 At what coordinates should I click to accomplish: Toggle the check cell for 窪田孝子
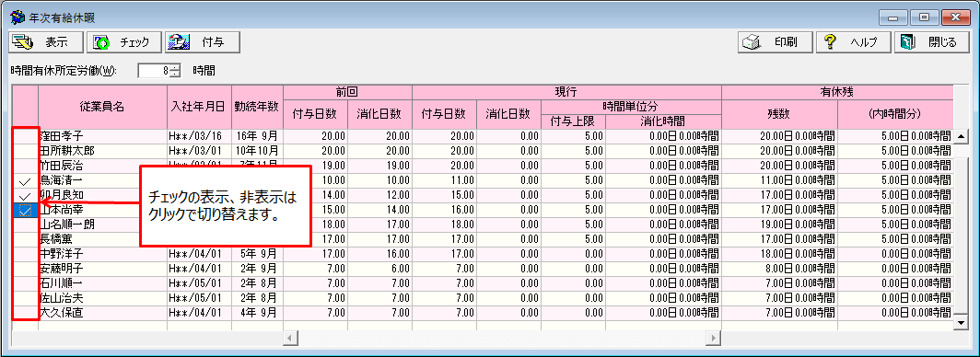point(26,136)
